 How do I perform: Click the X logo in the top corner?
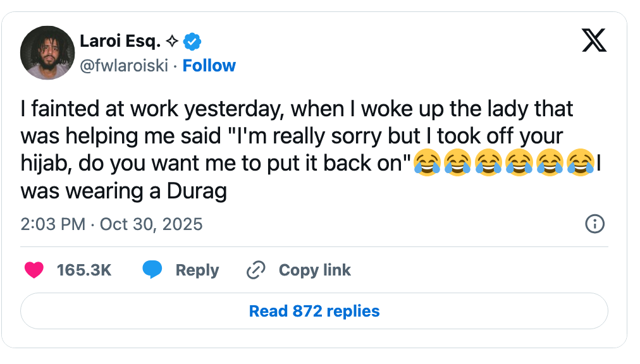coord(593,41)
